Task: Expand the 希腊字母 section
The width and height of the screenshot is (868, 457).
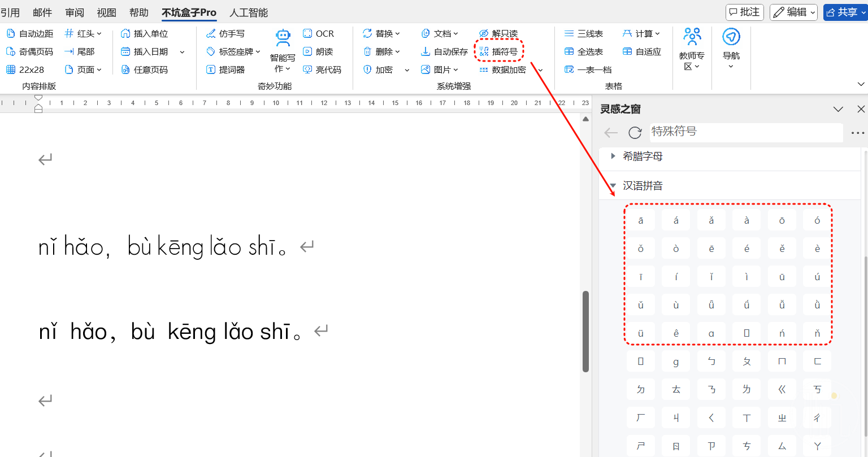Action: point(614,156)
